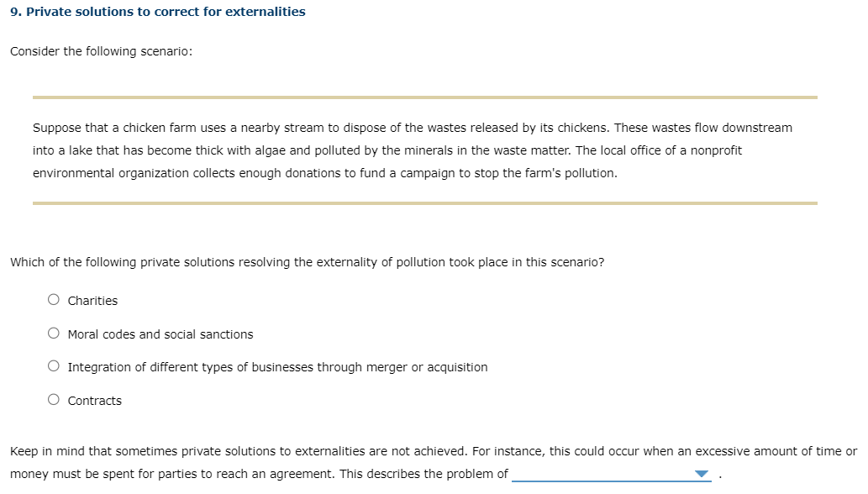This screenshot has height=494, width=868.
Task: Click the circle next to Charities
Action: click(x=53, y=299)
